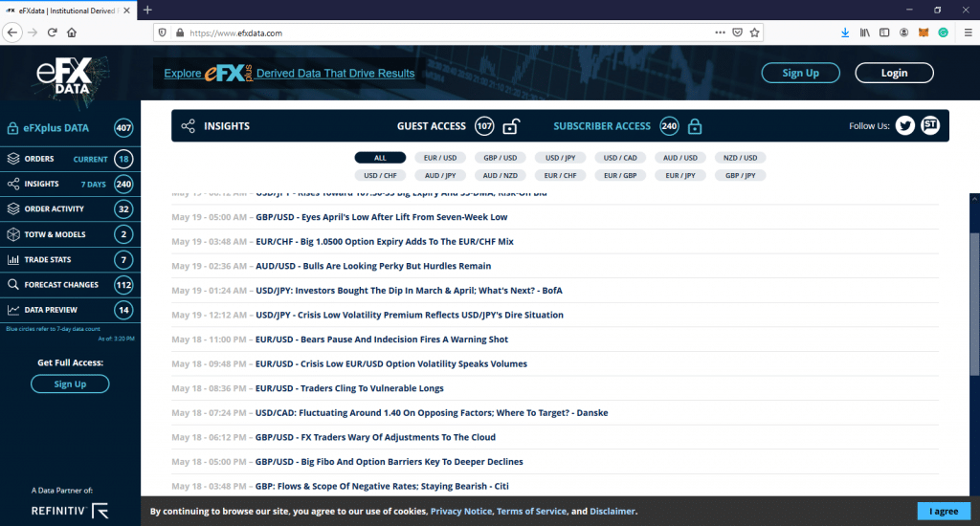Click the site security padlock in address bar
The height and width of the screenshot is (526, 980).
(x=180, y=33)
